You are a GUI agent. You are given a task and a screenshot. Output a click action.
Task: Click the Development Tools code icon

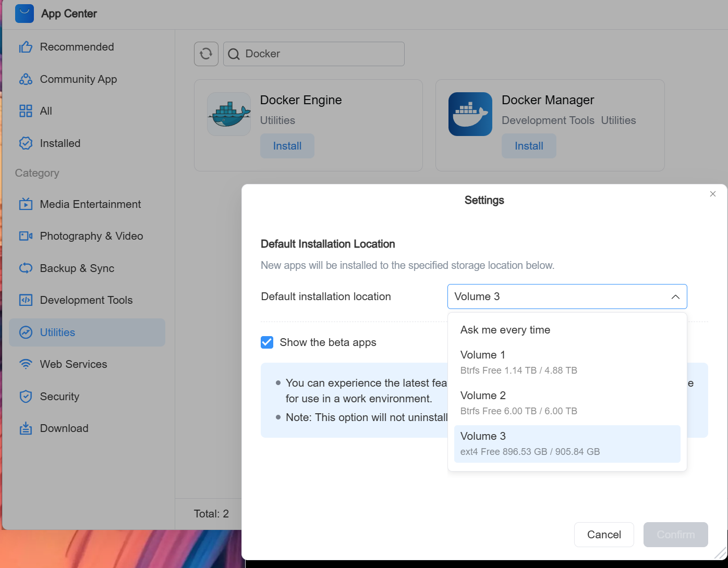click(26, 300)
